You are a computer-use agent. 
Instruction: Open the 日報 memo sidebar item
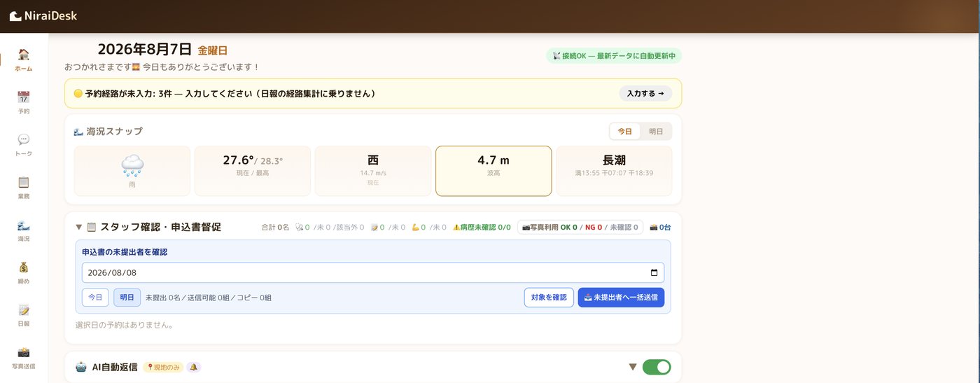[23, 315]
